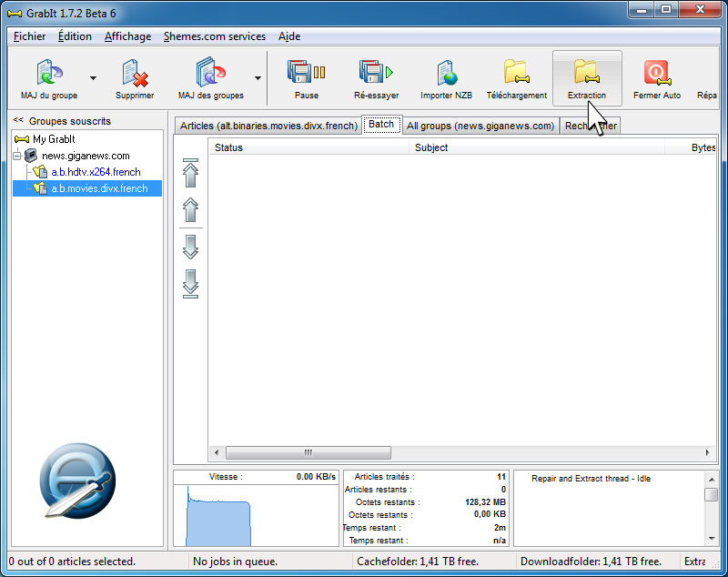Open the Édition menu

pos(75,36)
